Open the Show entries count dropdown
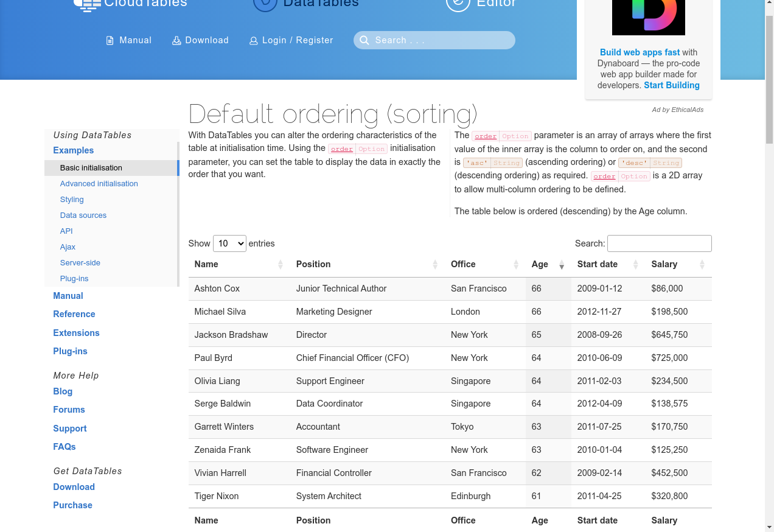This screenshot has height=532, width=774. tap(229, 243)
